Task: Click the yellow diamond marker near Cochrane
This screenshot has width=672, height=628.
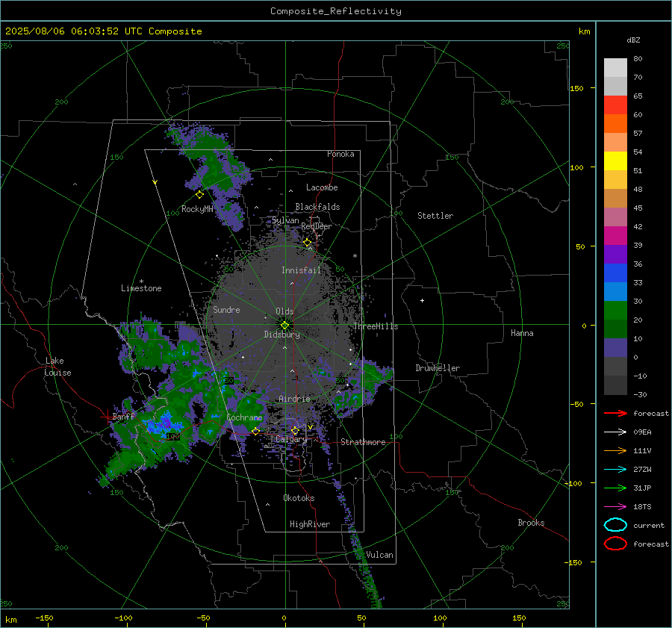Action: (x=255, y=431)
